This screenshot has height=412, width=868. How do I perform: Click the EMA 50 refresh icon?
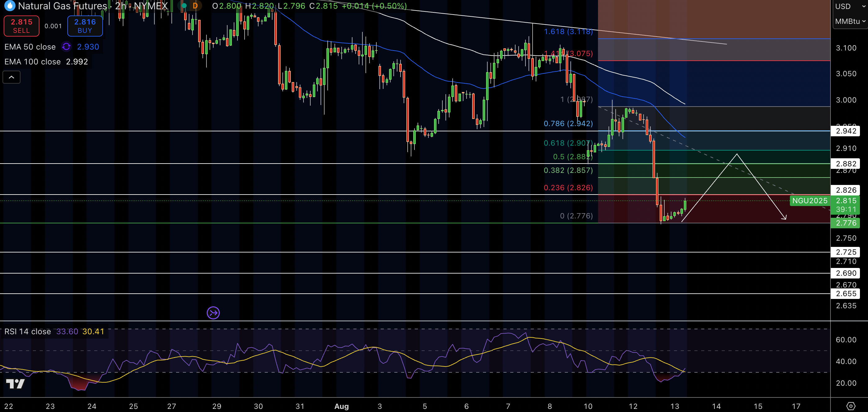click(66, 46)
